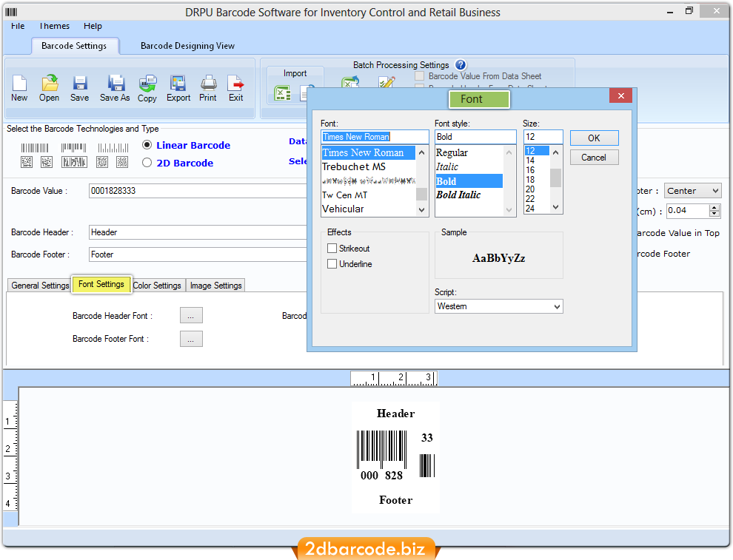This screenshot has width=733, height=560.
Task: Select the second linear barcode sample icon
Action: click(74, 148)
